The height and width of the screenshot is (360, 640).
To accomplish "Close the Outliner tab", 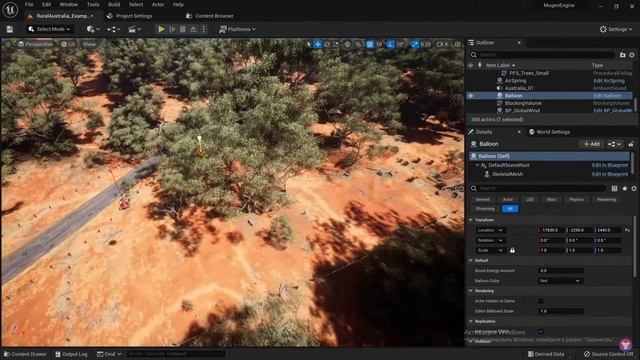I will [519, 42].
